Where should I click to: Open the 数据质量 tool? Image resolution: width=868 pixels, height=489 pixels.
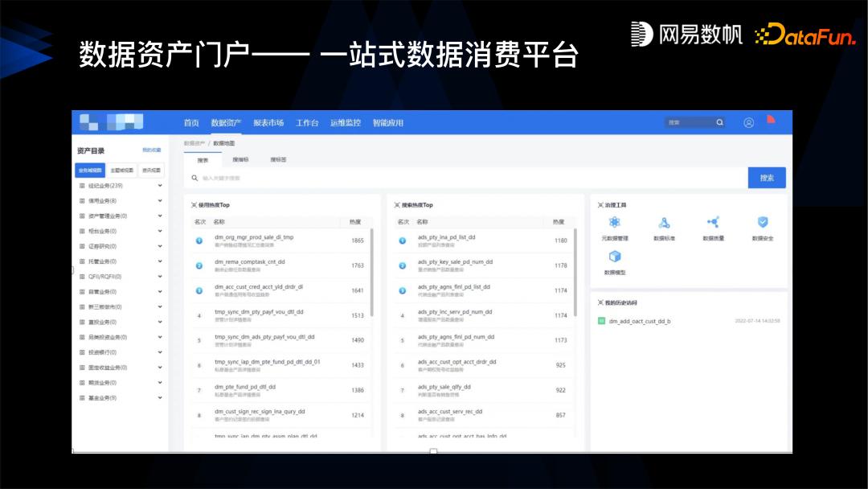tap(712, 222)
